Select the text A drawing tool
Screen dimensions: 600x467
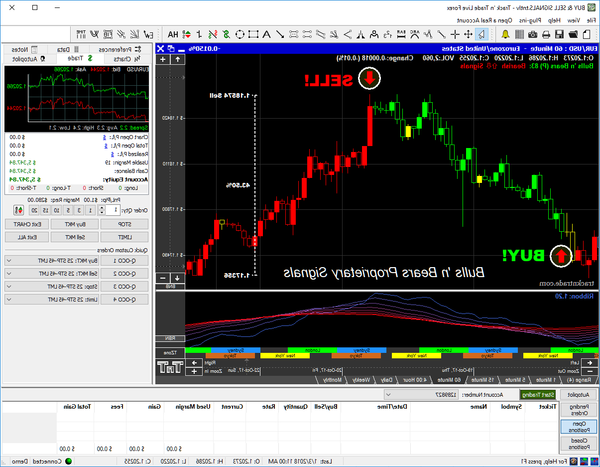point(267,35)
